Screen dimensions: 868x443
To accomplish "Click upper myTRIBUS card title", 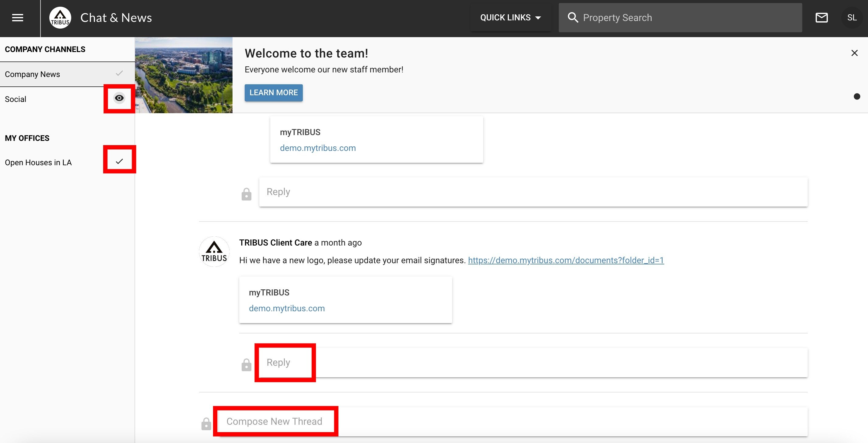I will pyautogui.click(x=300, y=132).
